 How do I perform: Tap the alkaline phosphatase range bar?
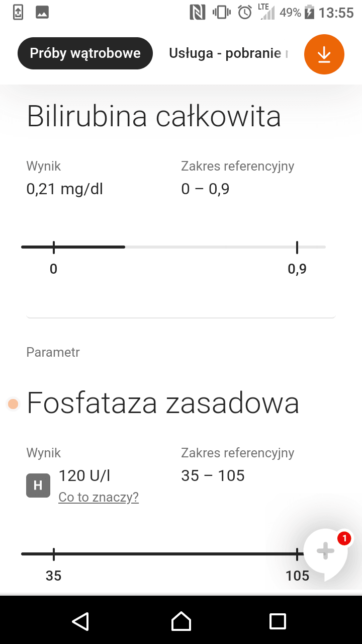pyautogui.click(x=163, y=554)
